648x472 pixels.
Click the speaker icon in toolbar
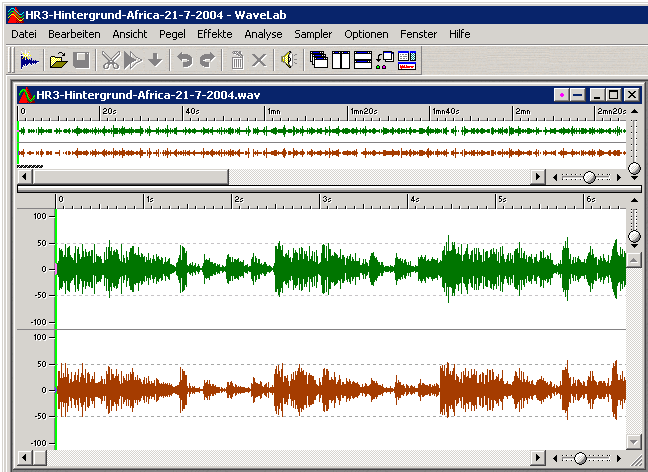pyautogui.click(x=288, y=60)
